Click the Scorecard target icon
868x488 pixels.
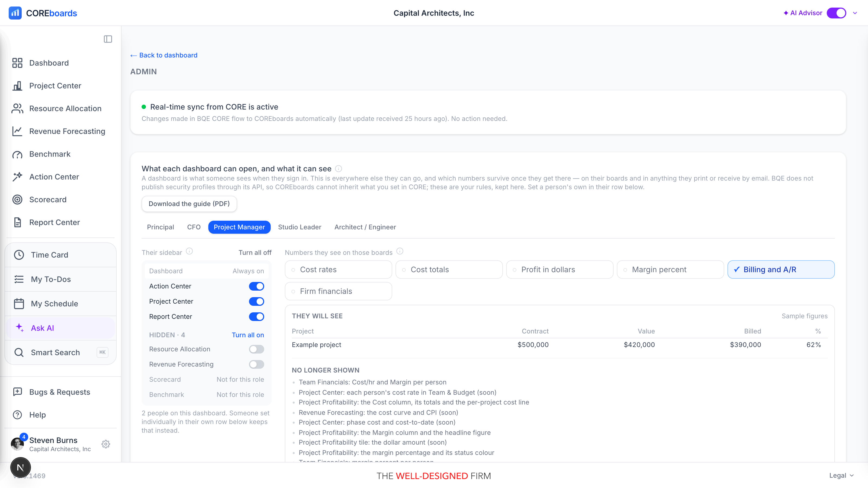pos(17,200)
